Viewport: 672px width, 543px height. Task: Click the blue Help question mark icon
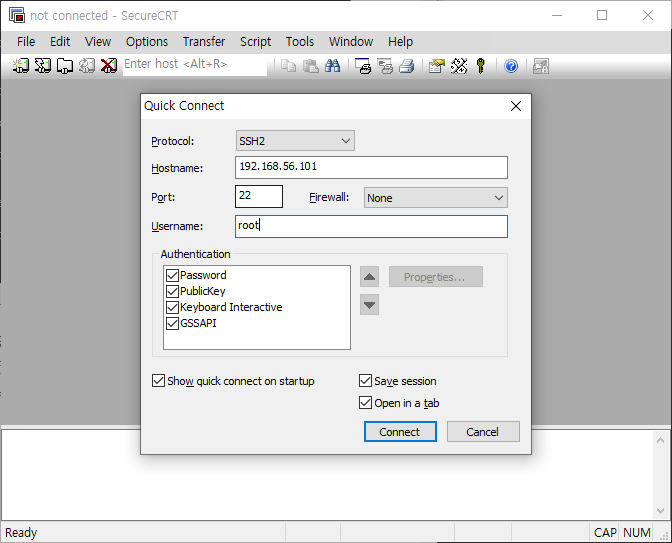point(511,66)
